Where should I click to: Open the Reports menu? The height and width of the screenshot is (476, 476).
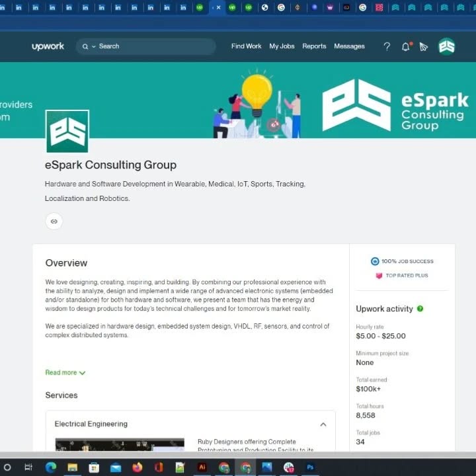314,46
